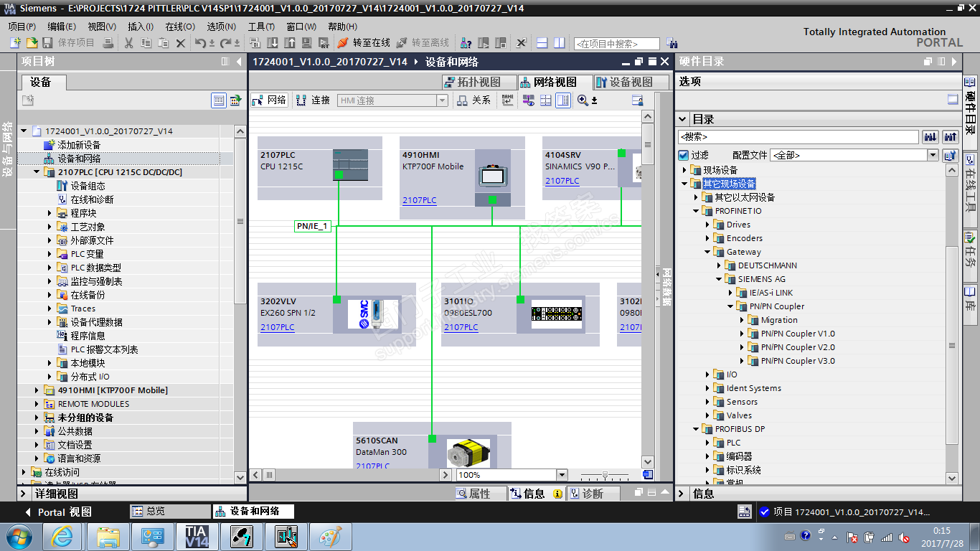This screenshot has width=980, height=551.
Task: Open the 在线(O) menu
Action: (180, 27)
